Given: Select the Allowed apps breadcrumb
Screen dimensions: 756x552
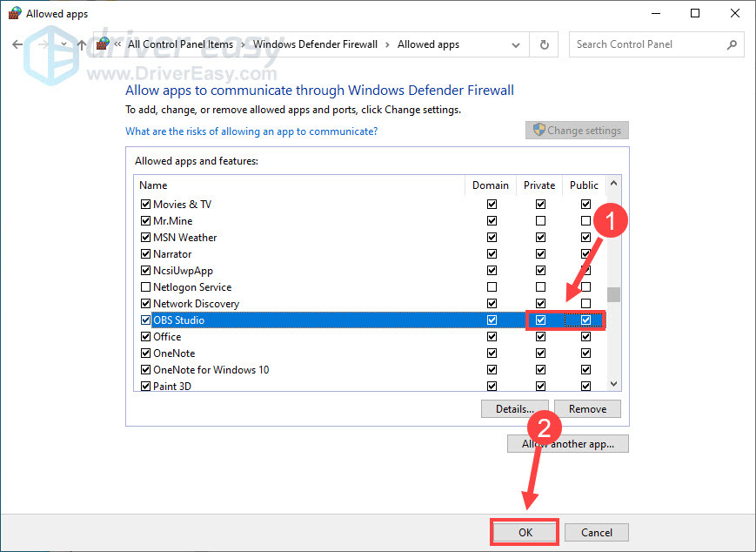Looking at the screenshot, I should [428, 44].
